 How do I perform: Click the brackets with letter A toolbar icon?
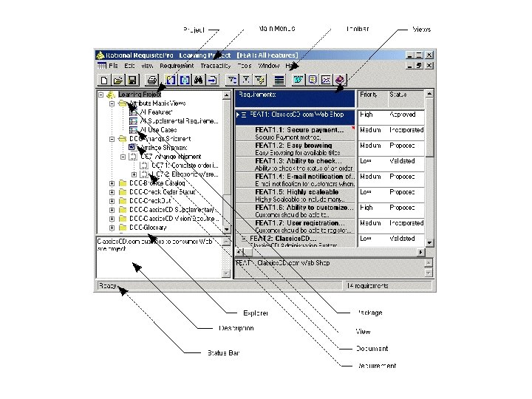tap(185, 80)
